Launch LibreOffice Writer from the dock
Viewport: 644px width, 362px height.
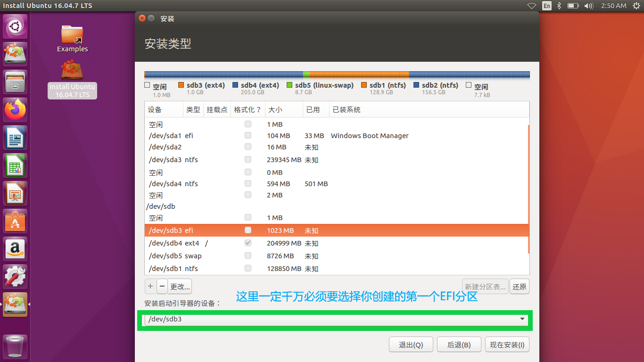pos(16,138)
